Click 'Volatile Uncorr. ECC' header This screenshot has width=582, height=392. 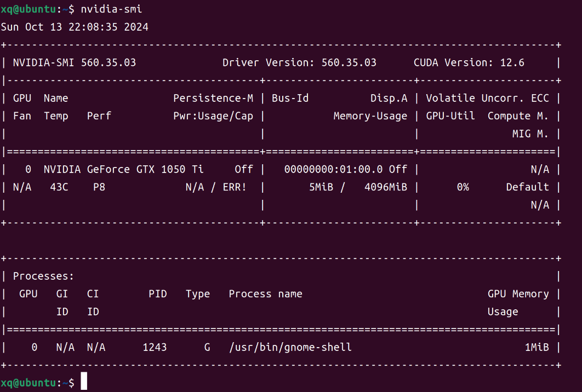coord(487,98)
